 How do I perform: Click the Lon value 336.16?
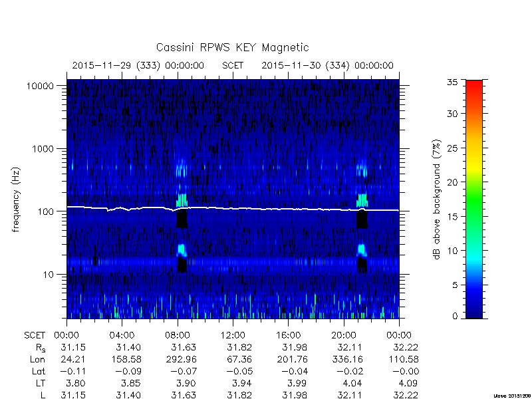tap(347, 359)
